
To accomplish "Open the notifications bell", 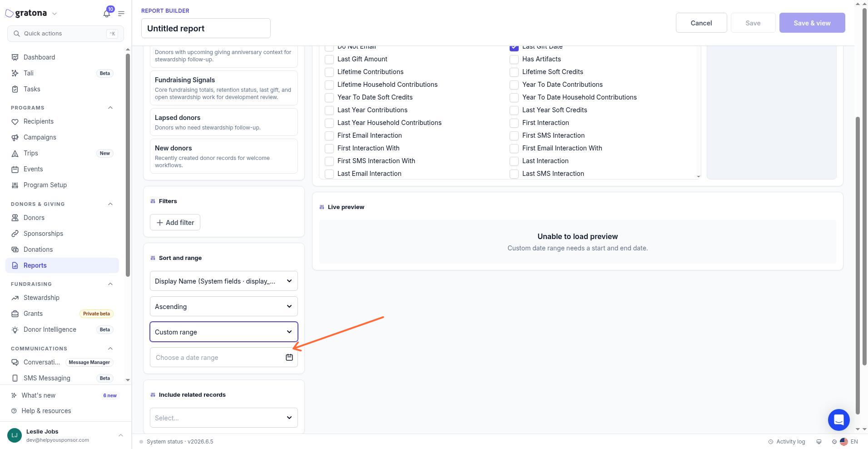I will (x=107, y=13).
